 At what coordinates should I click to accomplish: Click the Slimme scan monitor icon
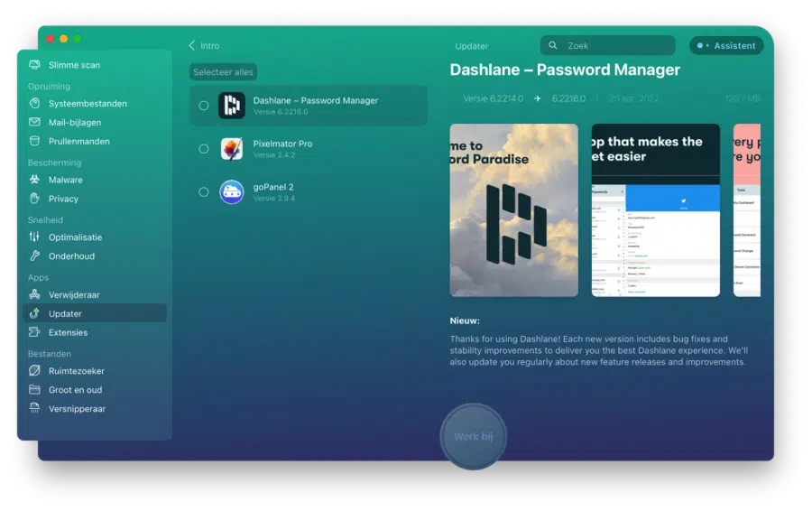coord(34,65)
